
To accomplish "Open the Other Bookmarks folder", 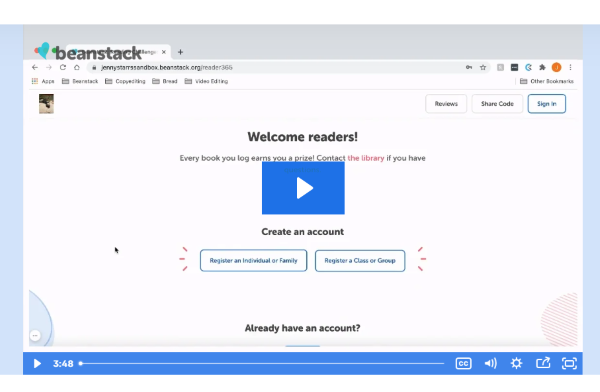I will coord(547,81).
